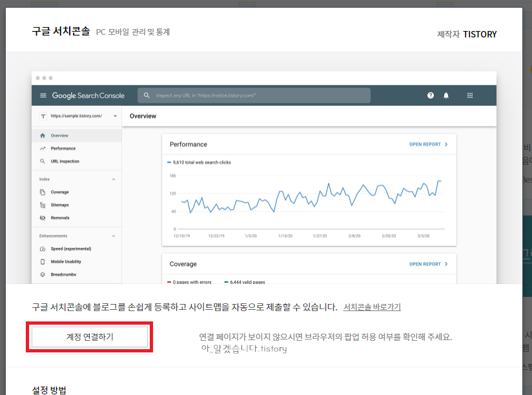The height and width of the screenshot is (395, 532).
Task: Click the notifications bell icon
Action: 446,96
